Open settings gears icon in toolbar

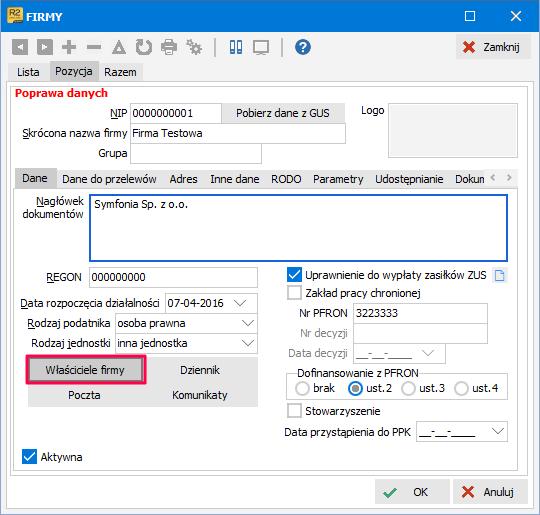[194, 47]
